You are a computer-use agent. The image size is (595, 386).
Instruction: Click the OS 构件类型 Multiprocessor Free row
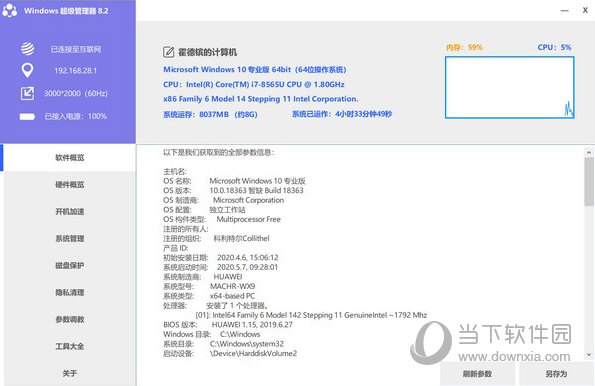[222, 219]
